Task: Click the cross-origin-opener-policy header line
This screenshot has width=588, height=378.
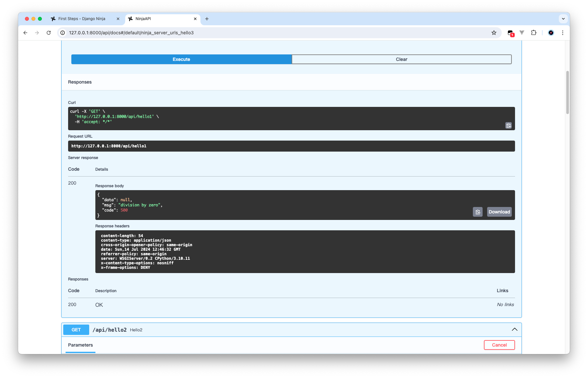Action: pos(147,245)
